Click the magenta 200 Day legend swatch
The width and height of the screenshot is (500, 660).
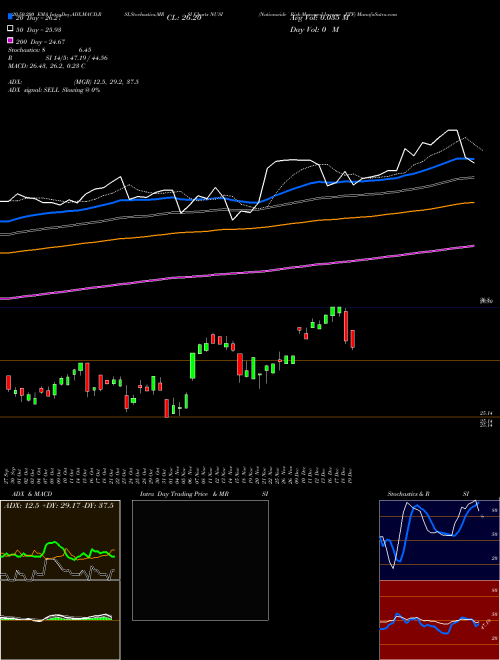pos(10,40)
